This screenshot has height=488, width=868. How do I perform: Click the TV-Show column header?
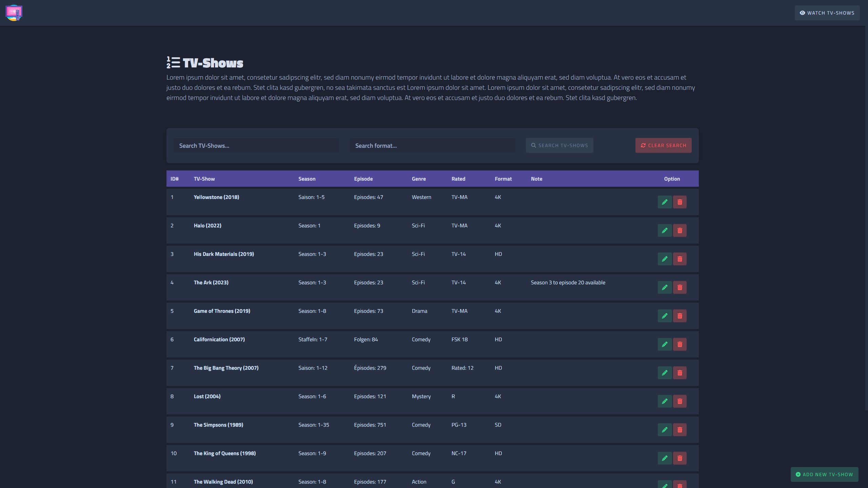(x=204, y=179)
